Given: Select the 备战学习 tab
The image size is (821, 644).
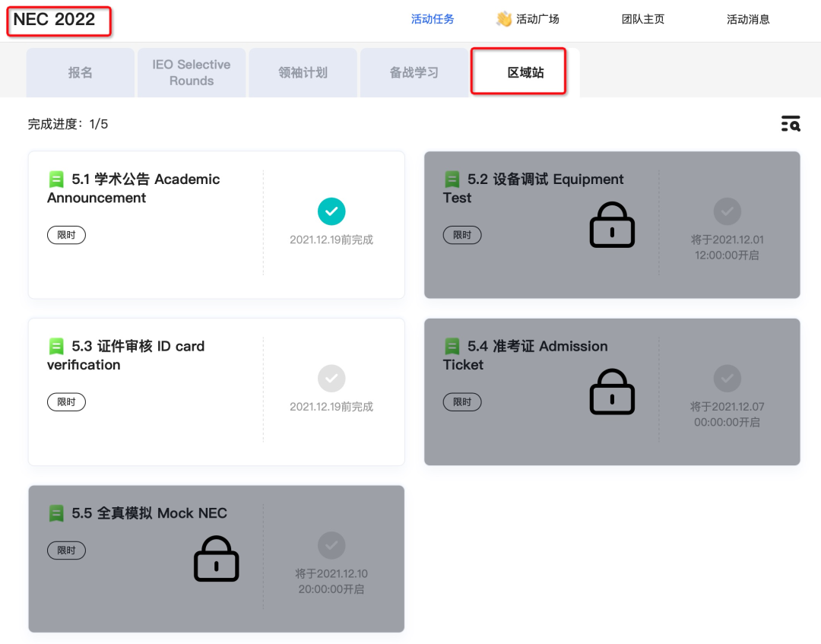Looking at the screenshot, I should [x=414, y=73].
